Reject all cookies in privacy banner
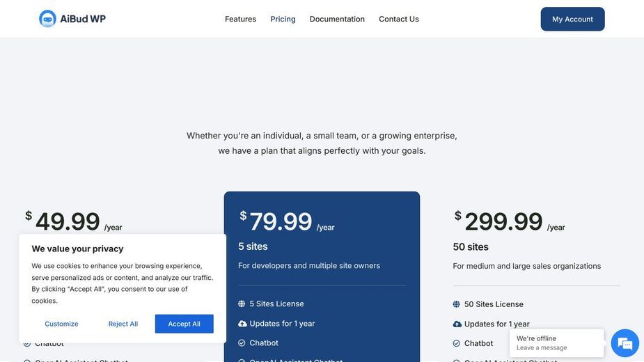This screenshot has height=362, width=644. click(123, 324)
